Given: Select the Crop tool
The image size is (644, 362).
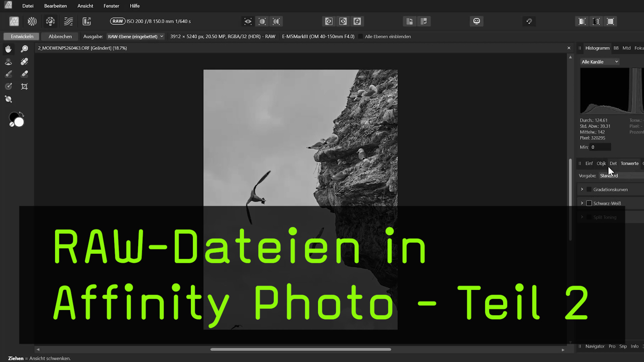Looking at the screenshot, I should coord(24,86).
